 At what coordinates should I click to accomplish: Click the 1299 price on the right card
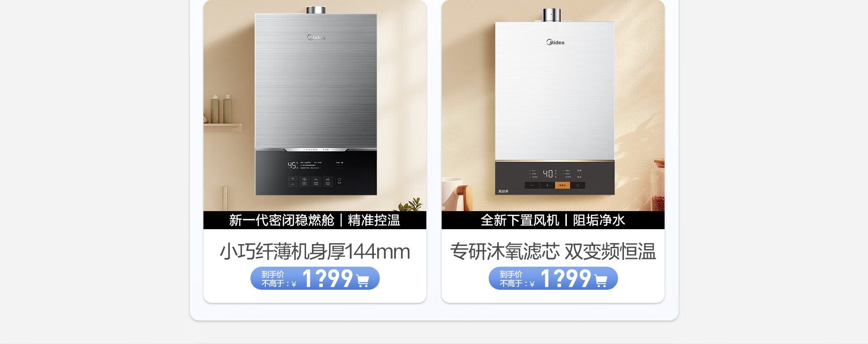click(x=566, y=278)
